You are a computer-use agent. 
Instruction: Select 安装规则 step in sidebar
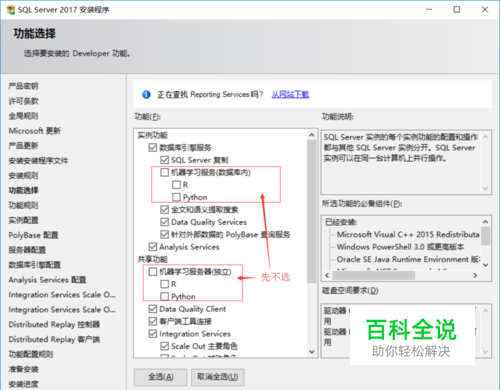pyautogui.click(x=23, y=175)
